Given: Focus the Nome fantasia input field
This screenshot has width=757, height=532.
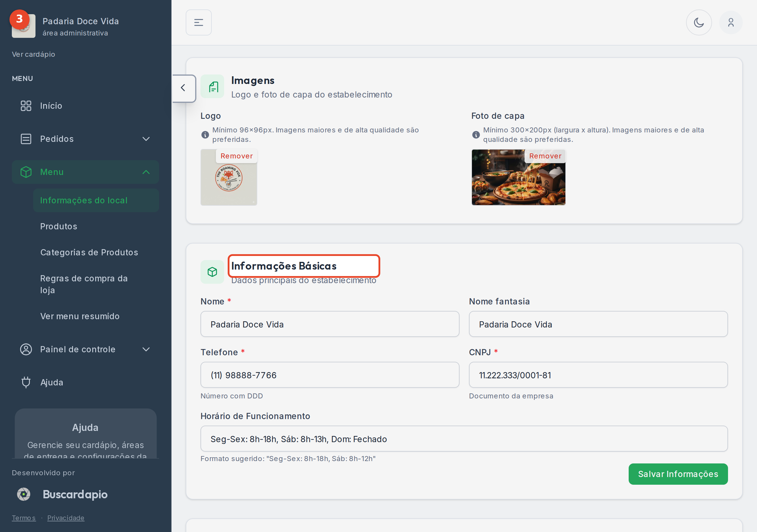Looking at the screenshot, I should pyautogui.click(x=598, y=324).
